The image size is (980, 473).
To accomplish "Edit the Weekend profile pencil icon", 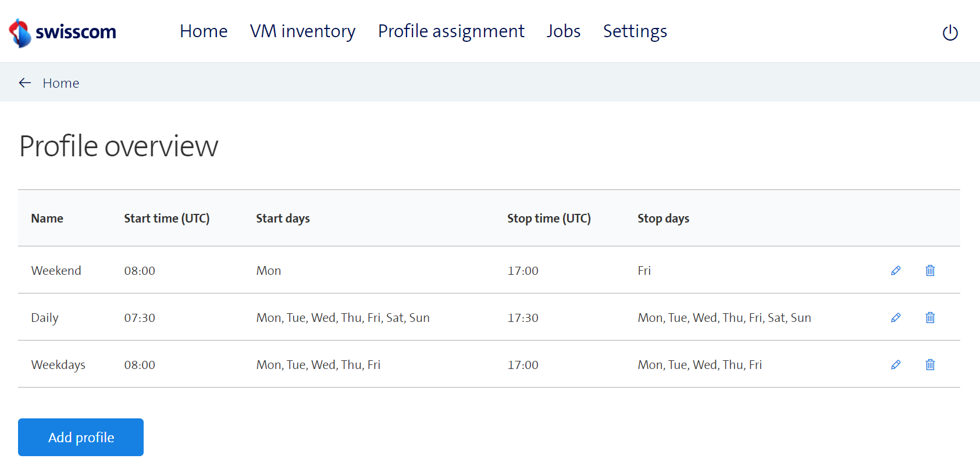I will 896,270.
